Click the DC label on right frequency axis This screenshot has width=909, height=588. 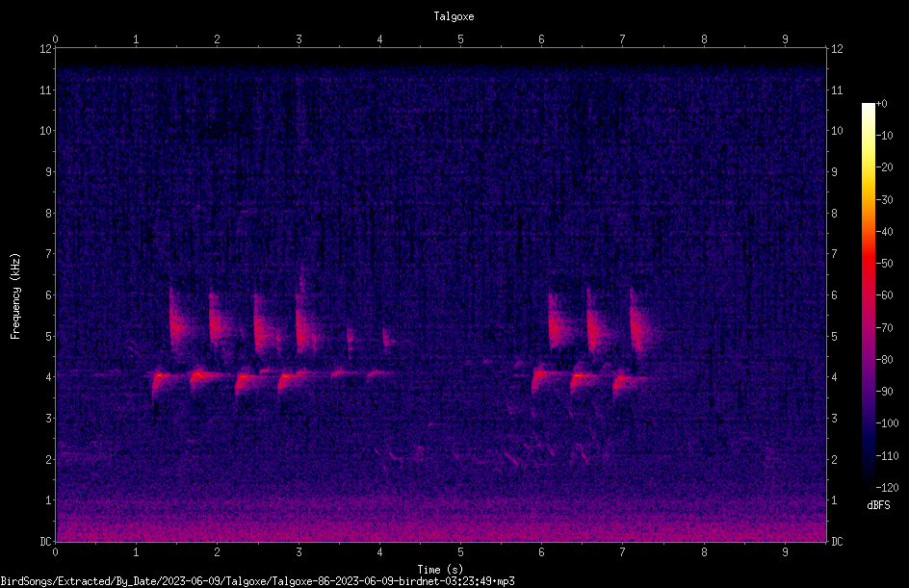point(837,542)
